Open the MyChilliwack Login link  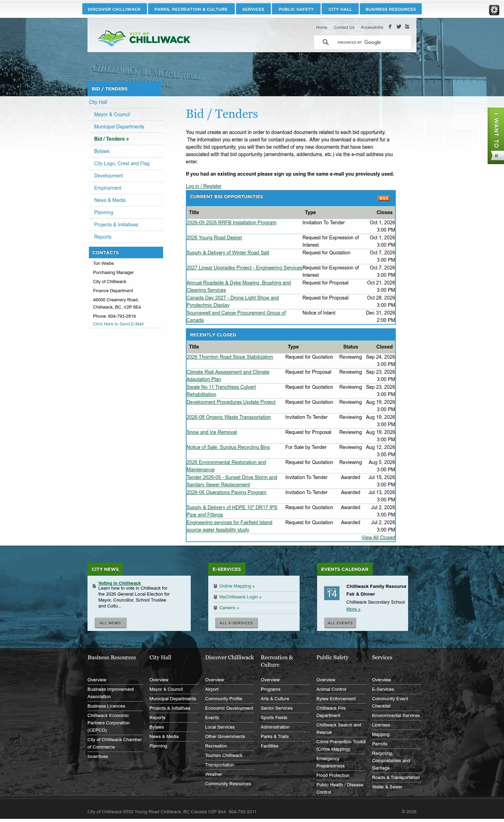(240, 597)
